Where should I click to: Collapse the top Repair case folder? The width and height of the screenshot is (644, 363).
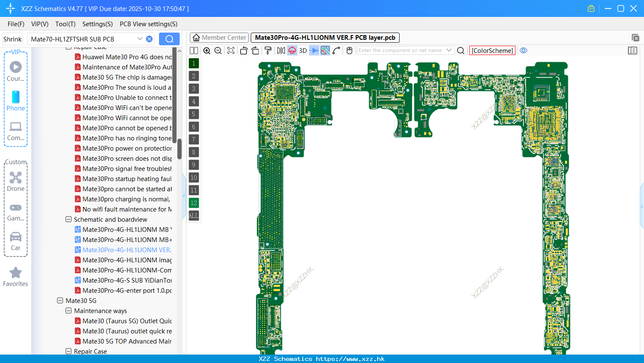pos(69,48)
